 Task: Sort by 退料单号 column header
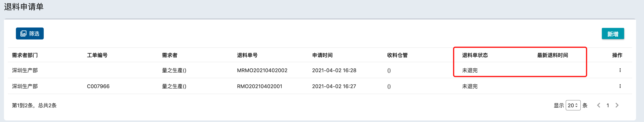tap(247, 55)
